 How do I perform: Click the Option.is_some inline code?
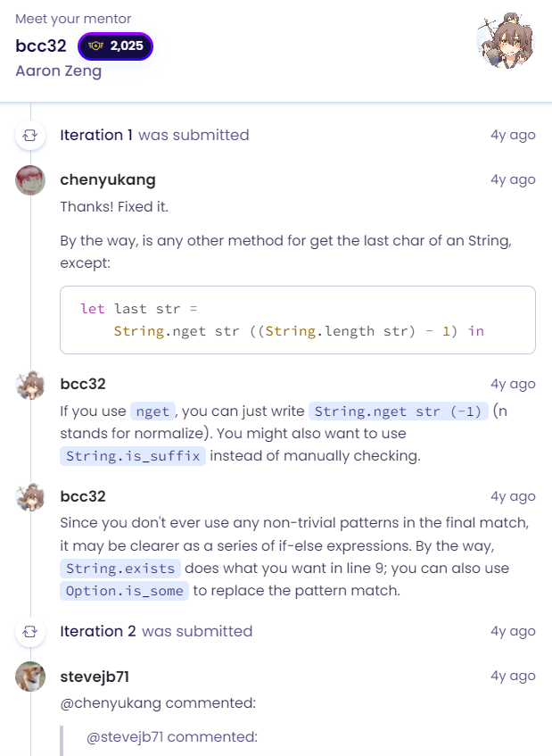(x=124, y=591)
